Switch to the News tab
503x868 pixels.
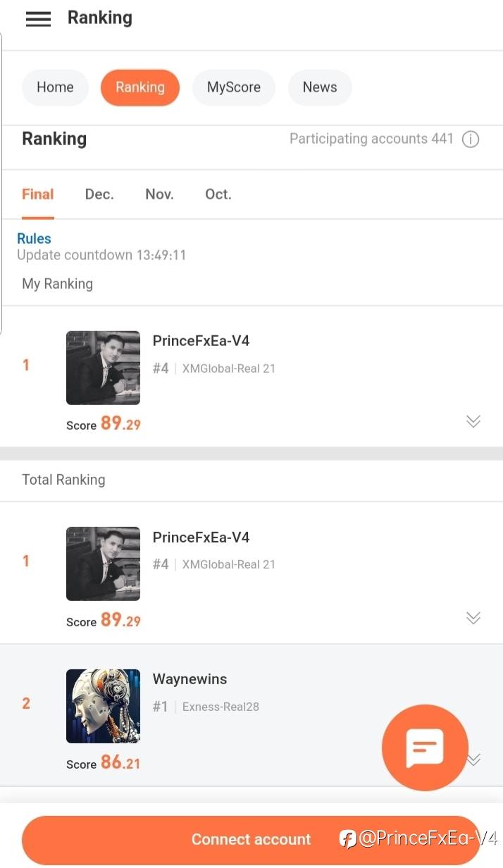pyautogui.click(x=320, y=87)
